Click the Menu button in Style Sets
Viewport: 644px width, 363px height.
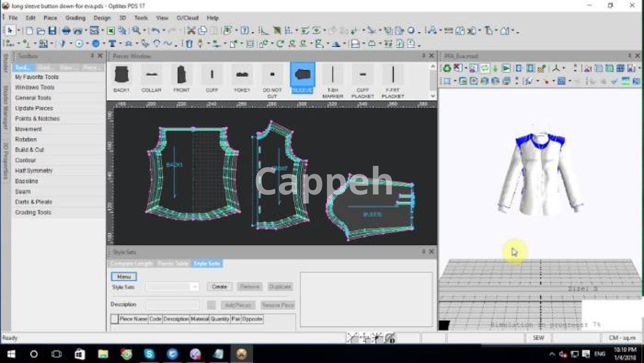(x=124, y=277)
